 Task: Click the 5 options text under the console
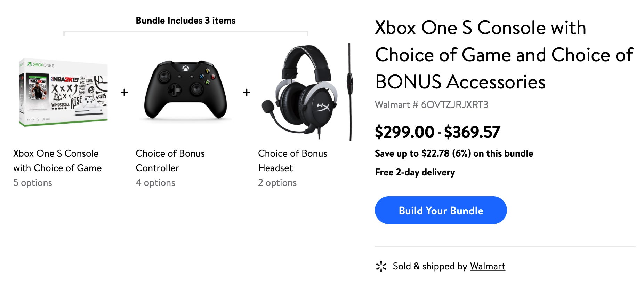click(33, 183)
